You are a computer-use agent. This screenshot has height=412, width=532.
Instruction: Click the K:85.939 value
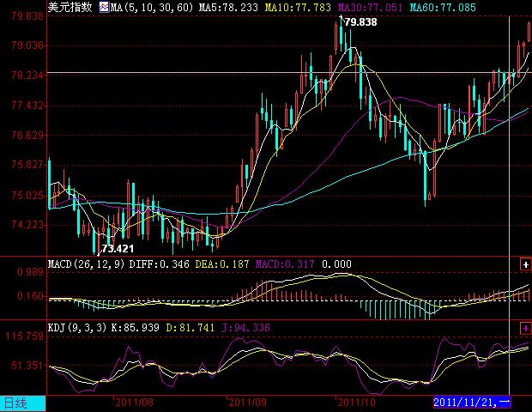(136, 328)
